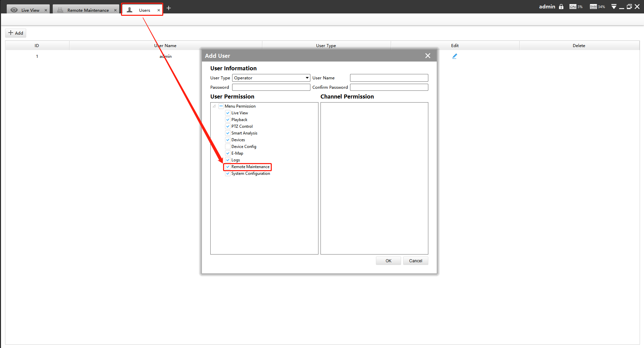Screen dimensions: 644x348
Task: Toggle the E-Map permission checkbox
Action: (228, 153)
